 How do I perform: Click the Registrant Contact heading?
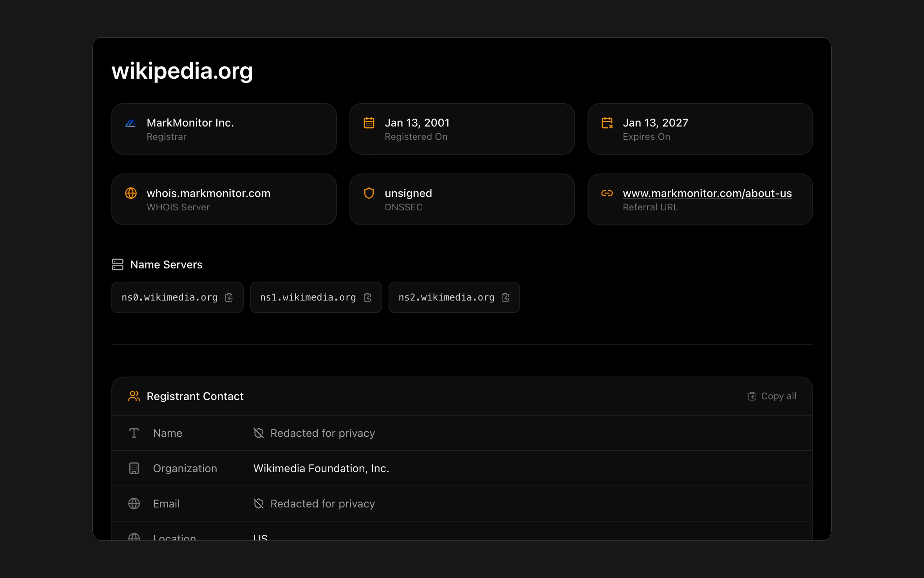click(x=195, y=397)
